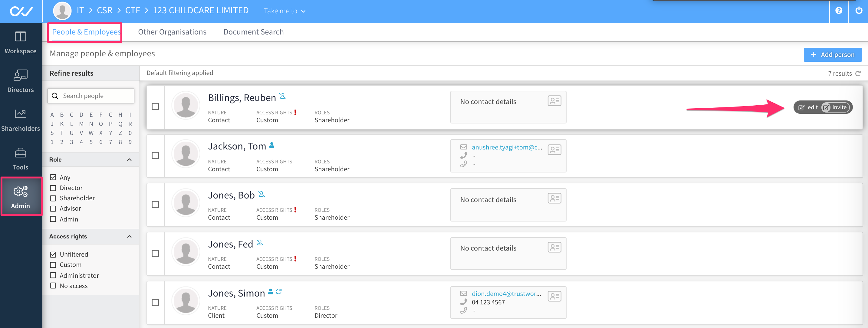
Task: Refresh results with the reload icon
Action: pyautogui.click(x=858, y=74)
